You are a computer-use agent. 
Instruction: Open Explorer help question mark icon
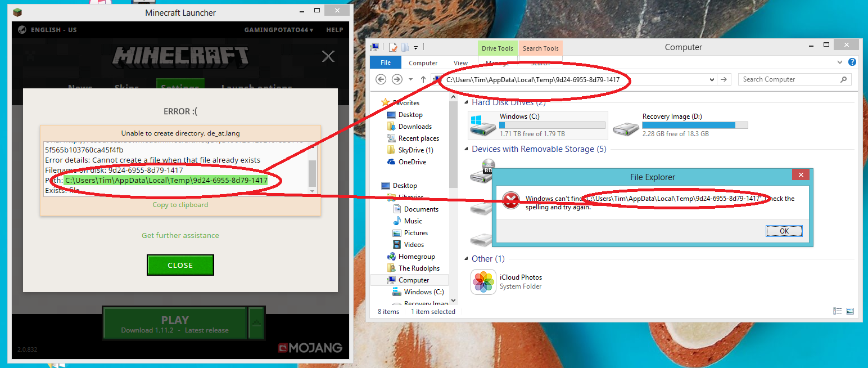point(852,62)
